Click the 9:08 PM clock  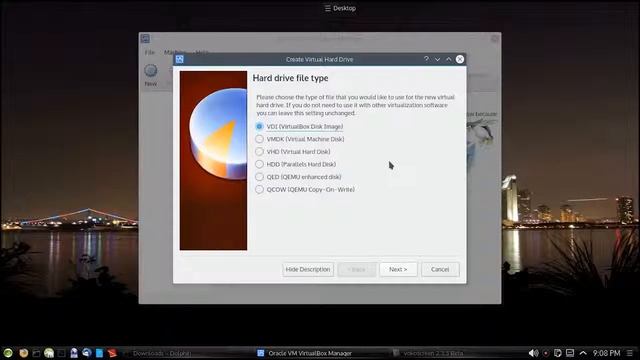[607, 353]
